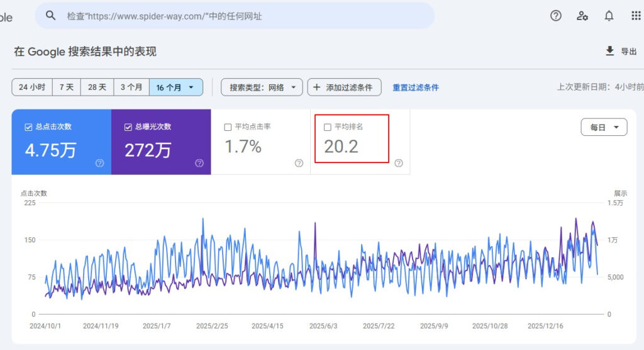Image resolution: width=644 pixels, height=350 pixels.
Task: Click the 重置过滤条件 link
Action: point(416,87)
